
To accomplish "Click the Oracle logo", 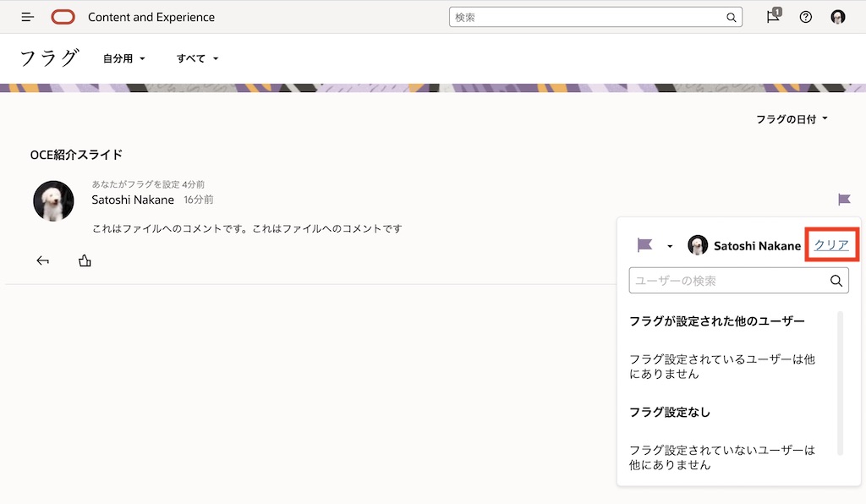I will click(x=62, y=16).
